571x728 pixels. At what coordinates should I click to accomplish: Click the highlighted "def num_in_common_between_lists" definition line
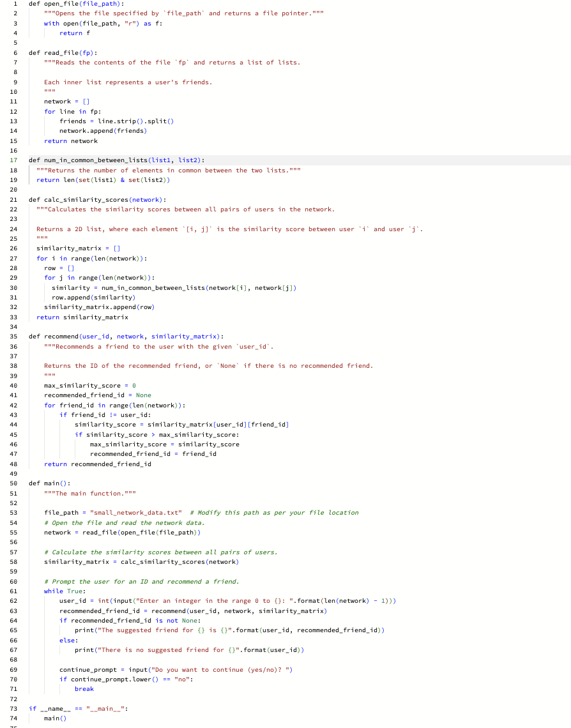(x=116, y=160)
